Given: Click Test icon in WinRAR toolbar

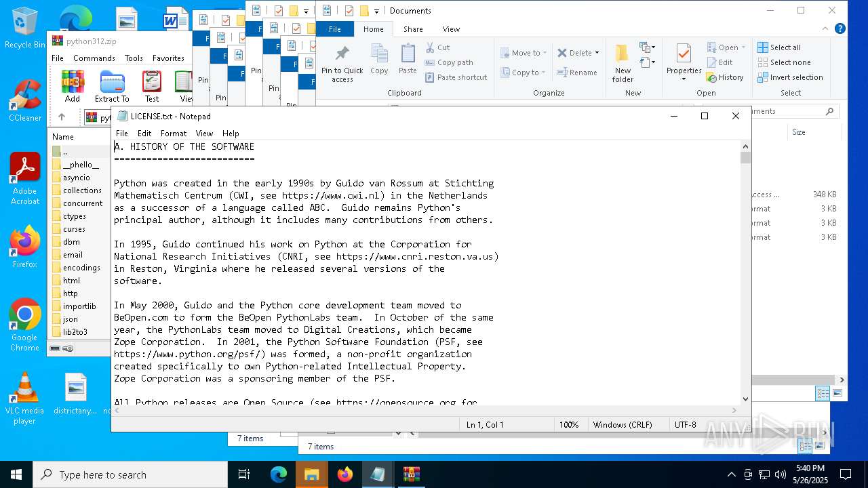Looking at the screenshot, I should 152,86.
